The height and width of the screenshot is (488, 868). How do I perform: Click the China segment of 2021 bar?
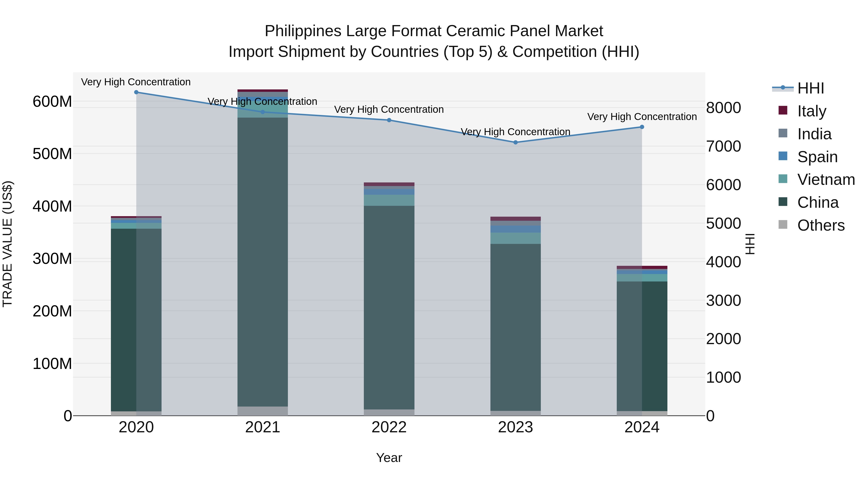(x=263, y=262)
